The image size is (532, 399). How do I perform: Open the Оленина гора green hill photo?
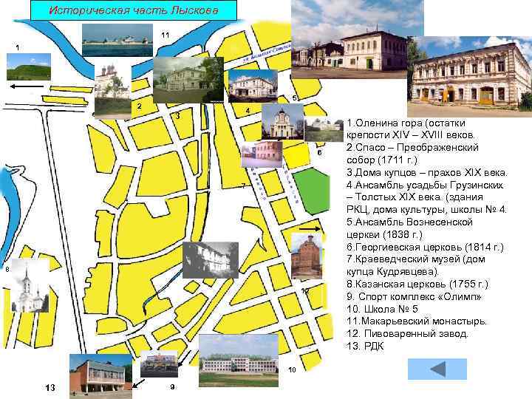29,66
